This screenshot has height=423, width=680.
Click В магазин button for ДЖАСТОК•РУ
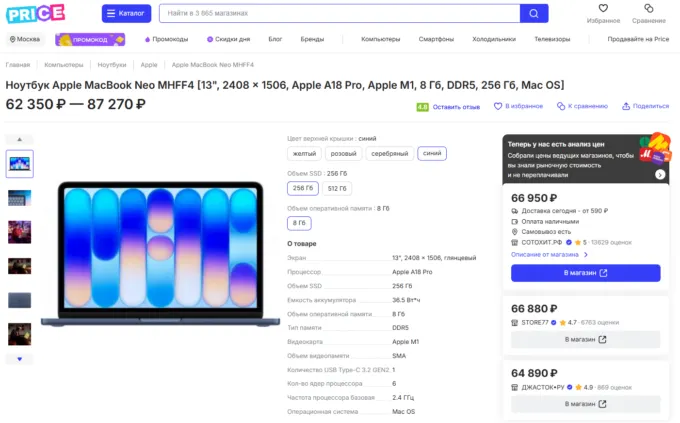[x=585, y=404]
